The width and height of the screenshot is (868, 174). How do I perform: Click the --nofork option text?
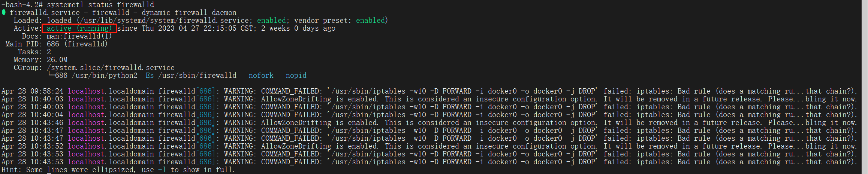257,76
